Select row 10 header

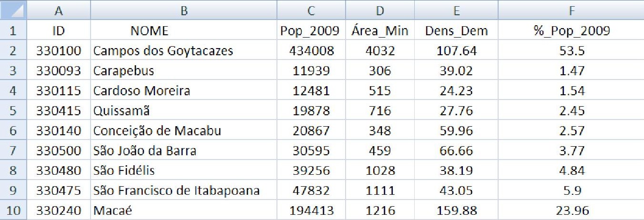(x=13, y=210)
